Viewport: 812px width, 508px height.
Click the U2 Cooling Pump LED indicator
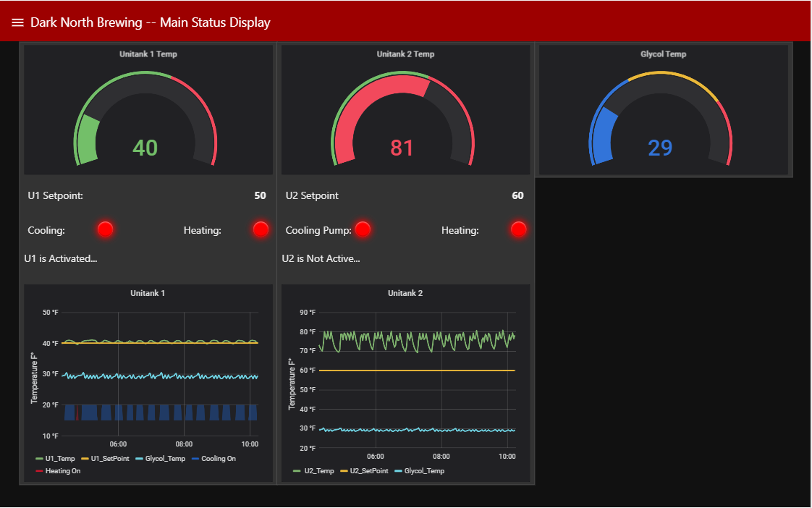pyautogui.click(x=363, y=229)
